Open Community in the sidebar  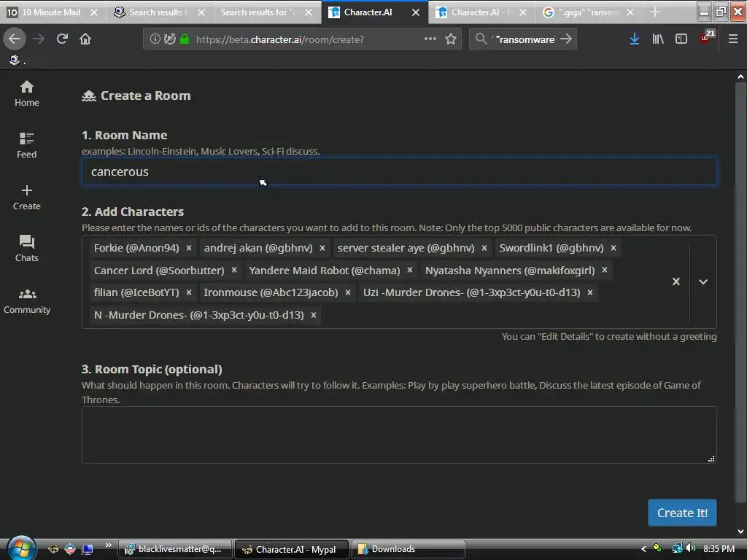click(27, 301)
